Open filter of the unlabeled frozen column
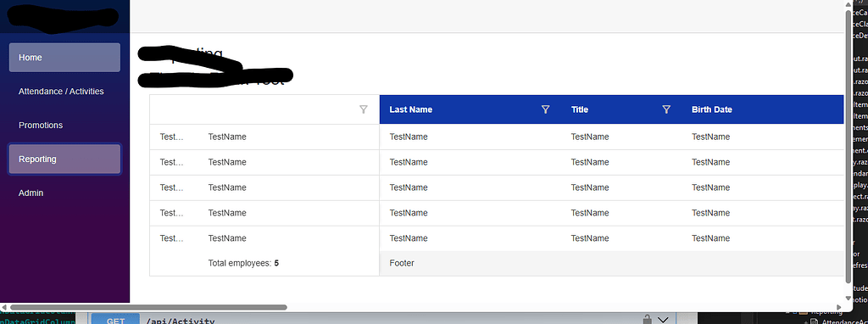The width and height of the screenshot is (868, 324). click(x=364, y=109)
